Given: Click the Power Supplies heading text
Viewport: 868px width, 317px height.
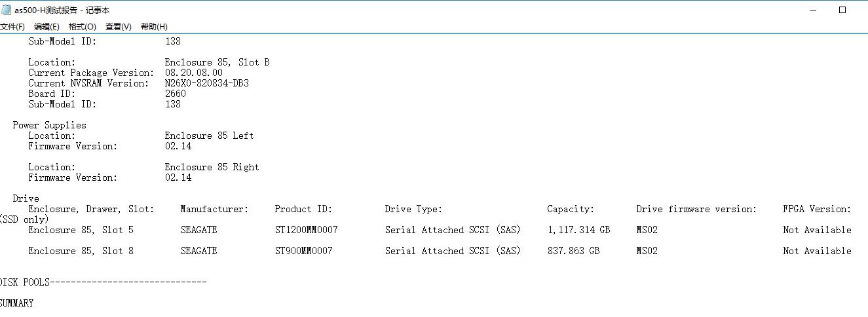Looking at the screenshot, I should pos(49,125).
